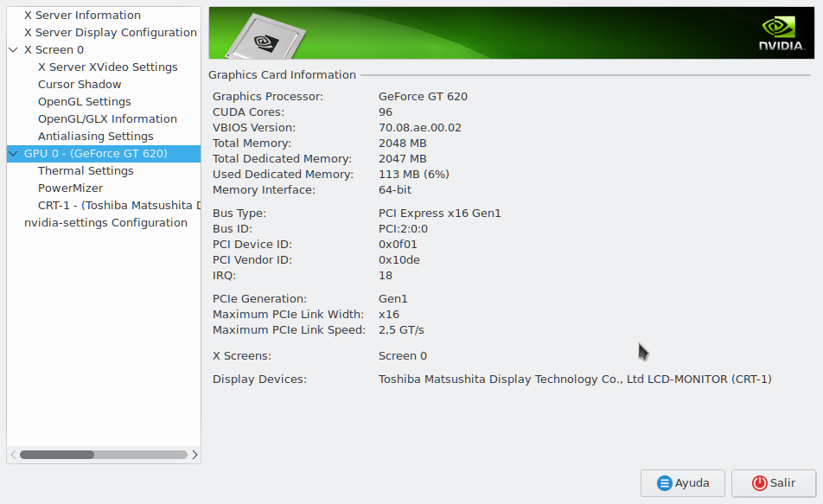Click the VBIOS version 70.08.ae.00.02
Image resolution: width=823 pixels, height=504 pixels.
tap(420, 128)
